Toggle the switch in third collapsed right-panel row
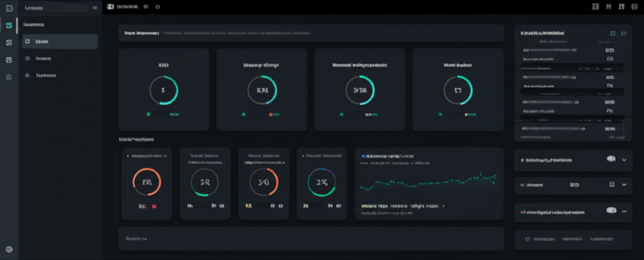The height and width of the screenshot is (260, 644). click(610, 213)
